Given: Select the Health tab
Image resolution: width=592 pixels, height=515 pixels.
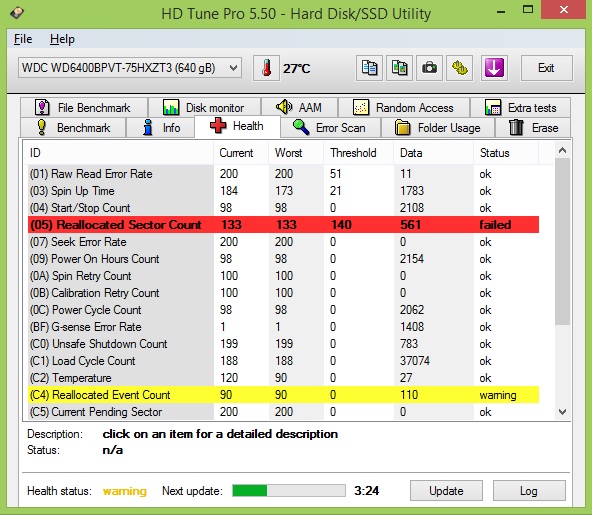Looking at the screenshot, I should 237,126.
